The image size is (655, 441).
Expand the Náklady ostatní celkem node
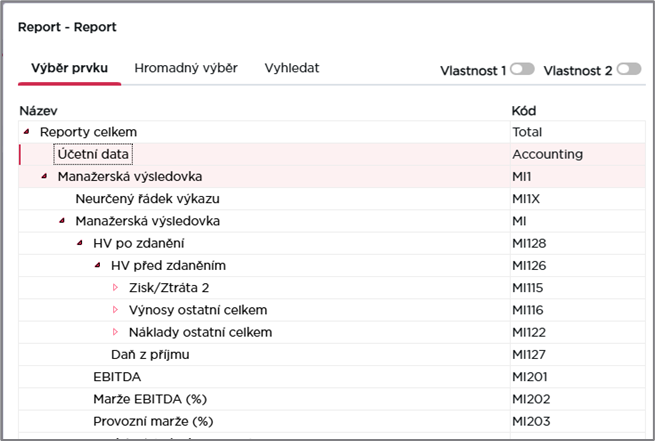pyautogui.click(x=116, y=332)
